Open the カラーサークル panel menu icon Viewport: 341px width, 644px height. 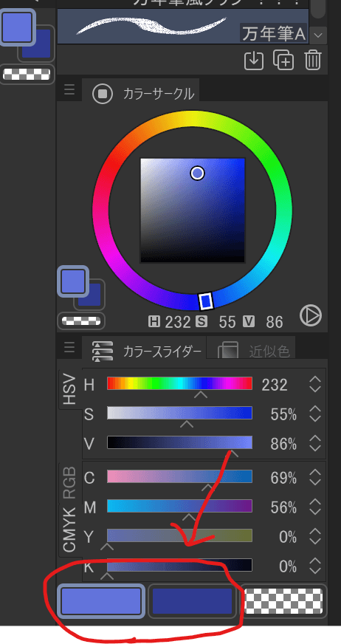(69, 89)
